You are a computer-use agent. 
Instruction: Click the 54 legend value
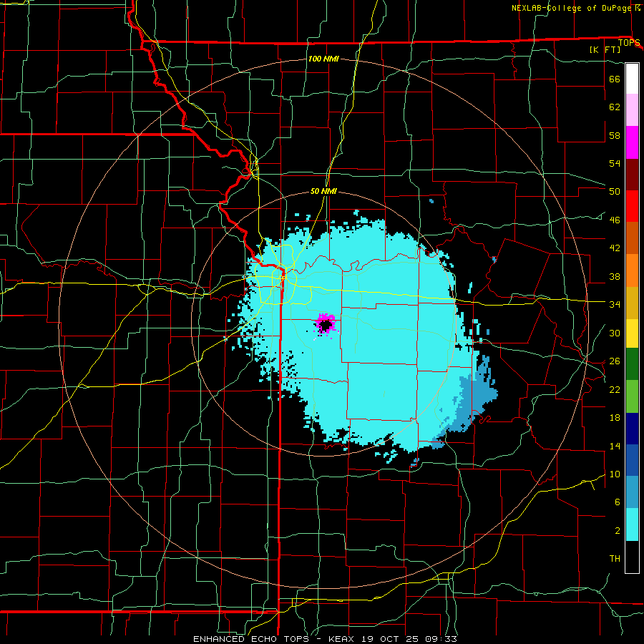615,163
